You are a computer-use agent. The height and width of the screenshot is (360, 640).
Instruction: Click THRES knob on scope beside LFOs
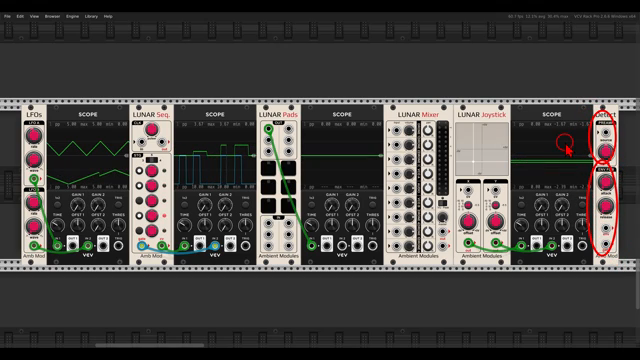click(118, 225)
